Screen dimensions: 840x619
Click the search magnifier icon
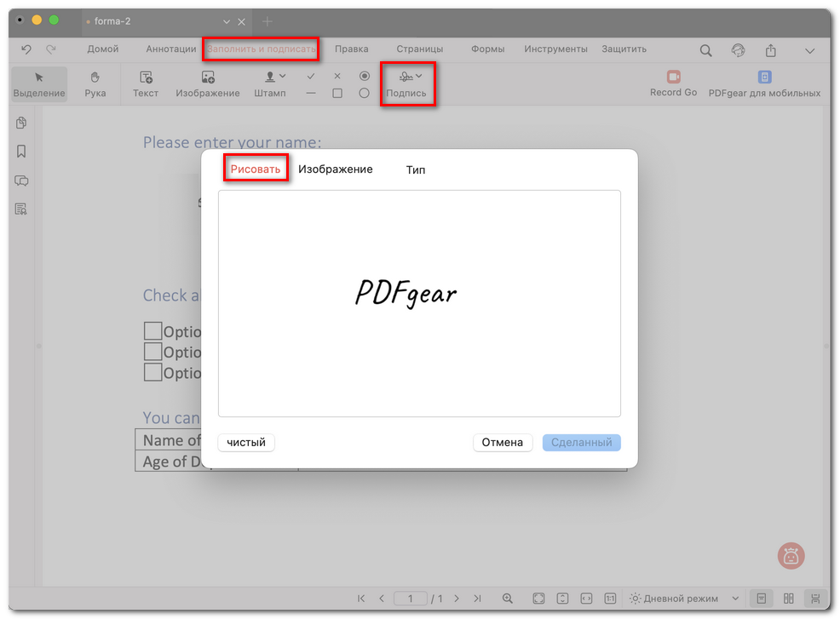coord(705,50)
